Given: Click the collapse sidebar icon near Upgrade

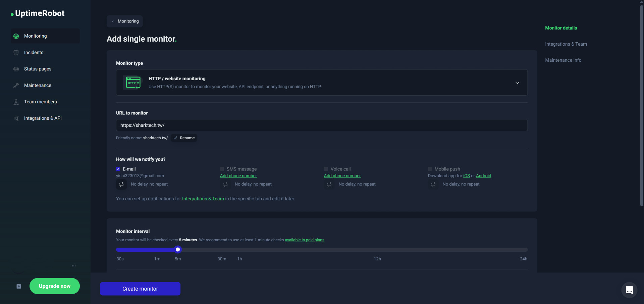Looking at the screenshot, I should click(19, 286).
